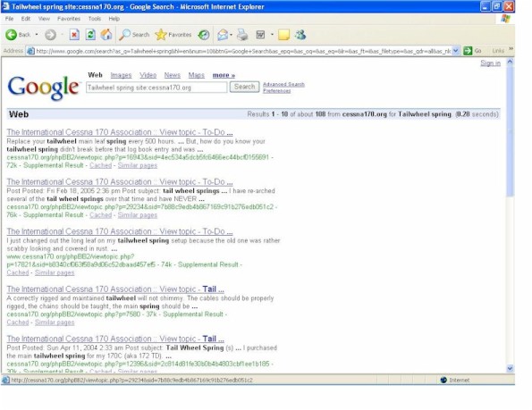The height and width of the screenshot is (410, 532).
Task: Click the Stop loading icon
Action: 74,35
